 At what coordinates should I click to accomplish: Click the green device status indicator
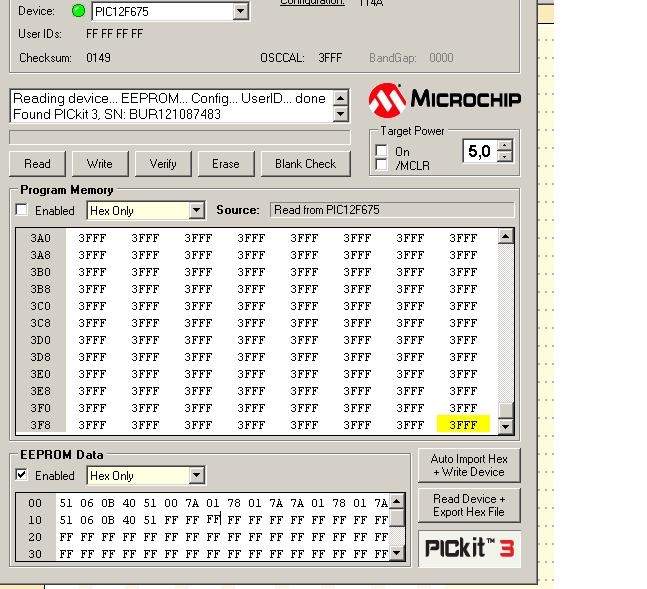coord(78,11)
